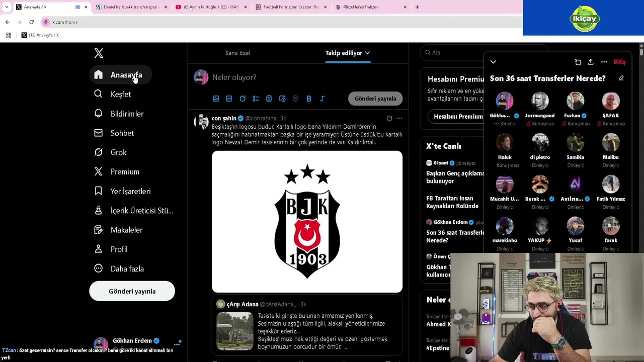Switch to the #BizeHerYerTrabzon tab
This screenshot has height=362, width=644.
click(x=370, y=7)
